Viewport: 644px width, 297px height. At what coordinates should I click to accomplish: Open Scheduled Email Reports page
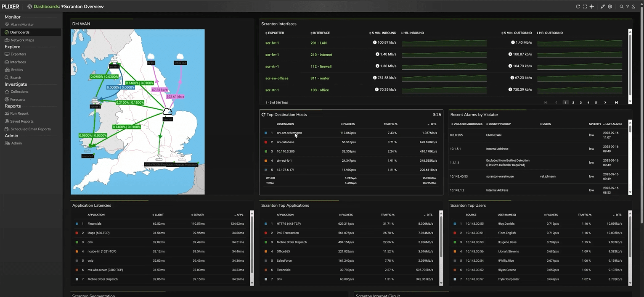[30, 129]
